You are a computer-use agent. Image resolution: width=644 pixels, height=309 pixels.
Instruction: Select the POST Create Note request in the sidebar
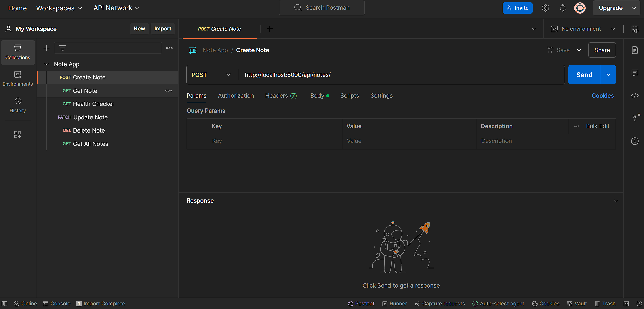coord(108,77)
